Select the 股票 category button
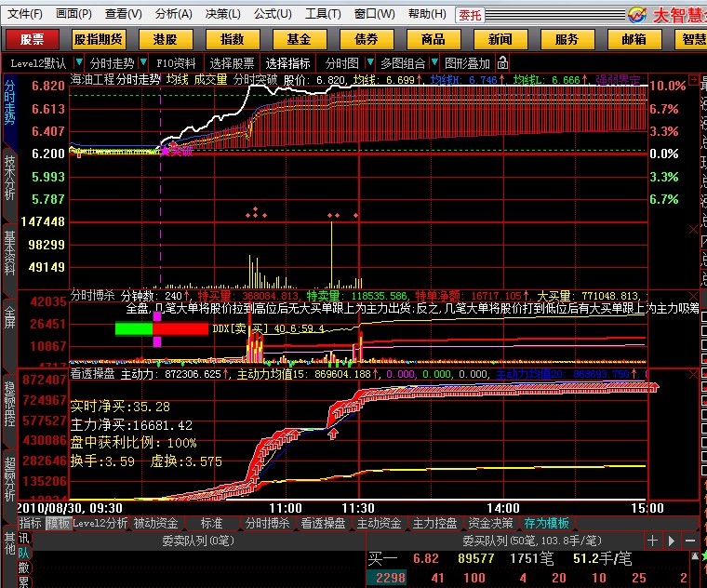The height and width of the screenshot is (588, 707). 32,40
